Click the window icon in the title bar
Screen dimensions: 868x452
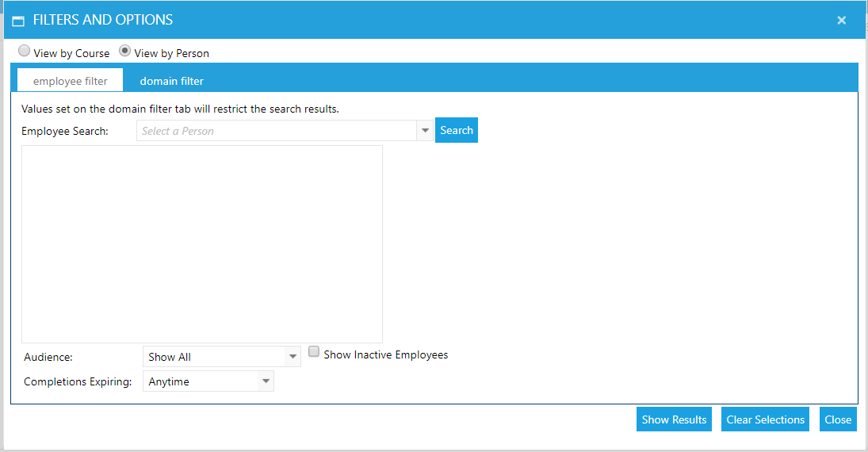(x=18, y=21)
